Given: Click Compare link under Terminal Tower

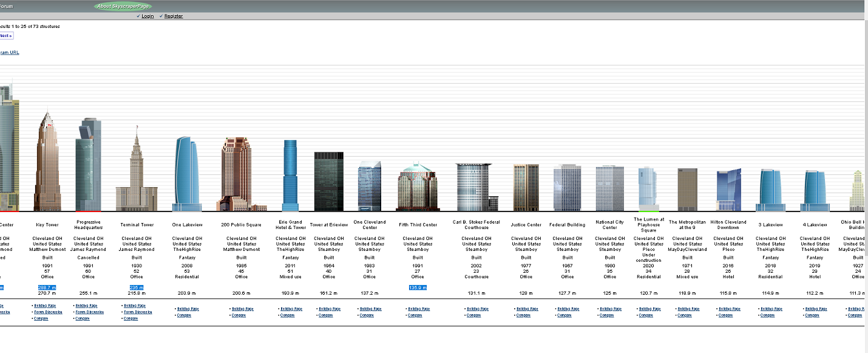Looking at the screenshot, I should pos(131,318).
